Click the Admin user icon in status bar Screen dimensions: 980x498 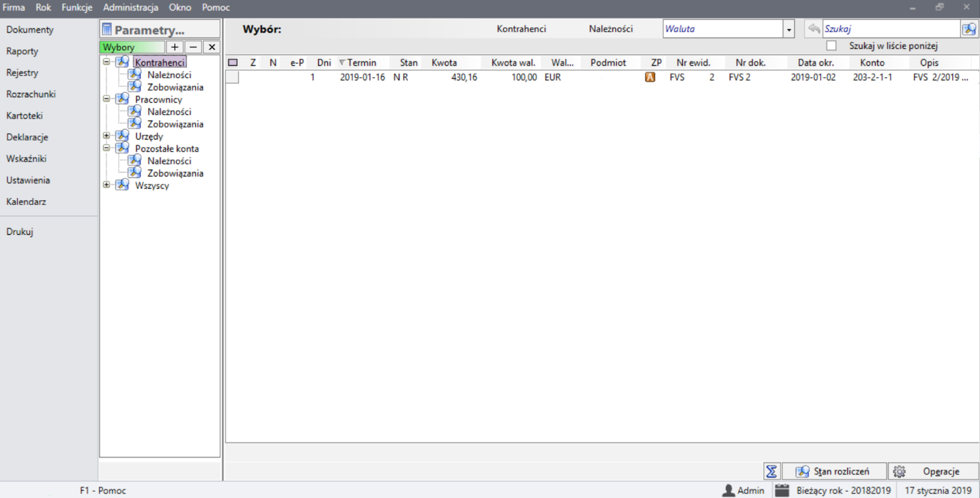point(728,490)
